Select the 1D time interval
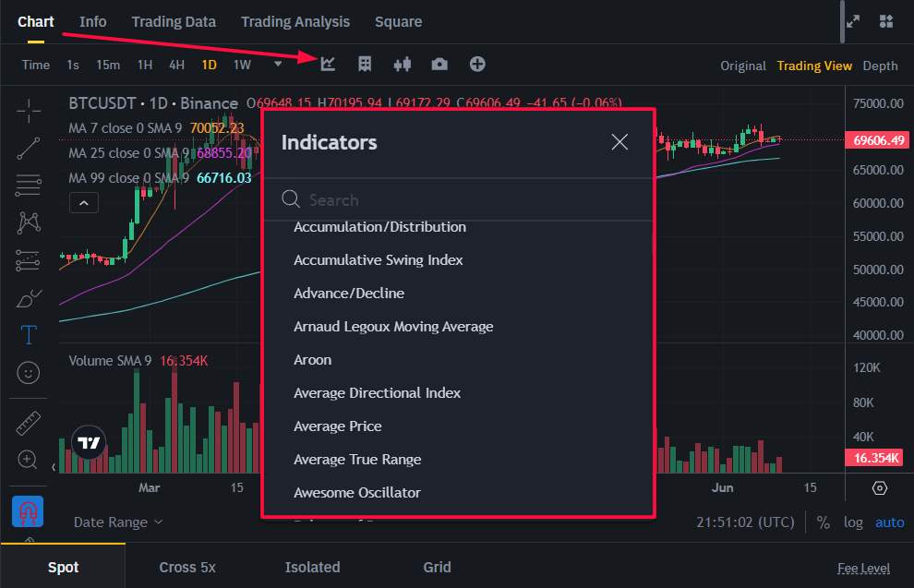The image size is (914, 588). pyautogui.click(x=210, y=65)
